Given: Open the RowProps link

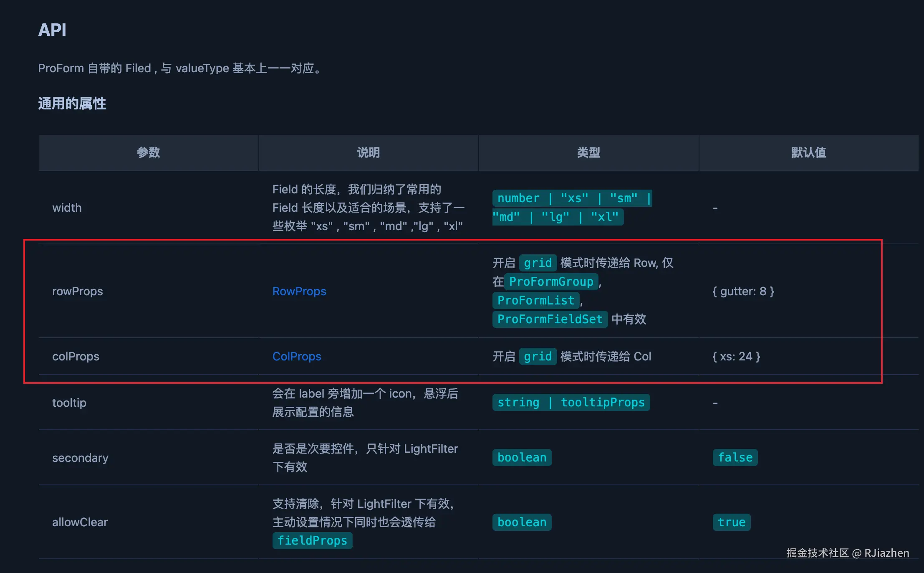Looking at the screenshot, I should (299, 291).
